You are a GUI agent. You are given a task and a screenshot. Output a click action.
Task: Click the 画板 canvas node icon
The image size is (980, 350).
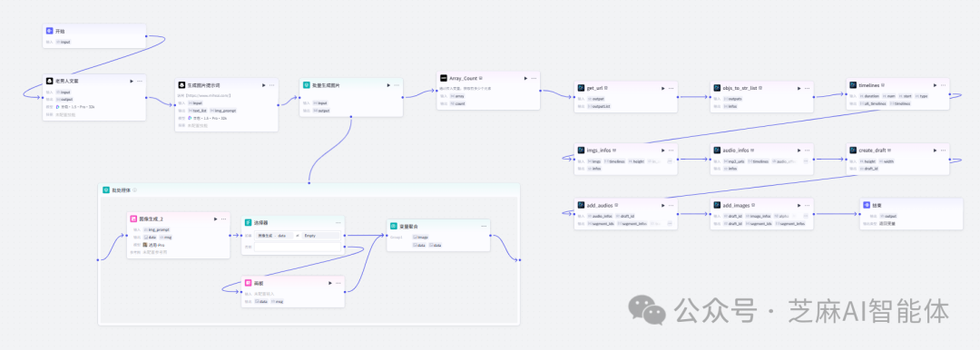(x=248, y=283)
